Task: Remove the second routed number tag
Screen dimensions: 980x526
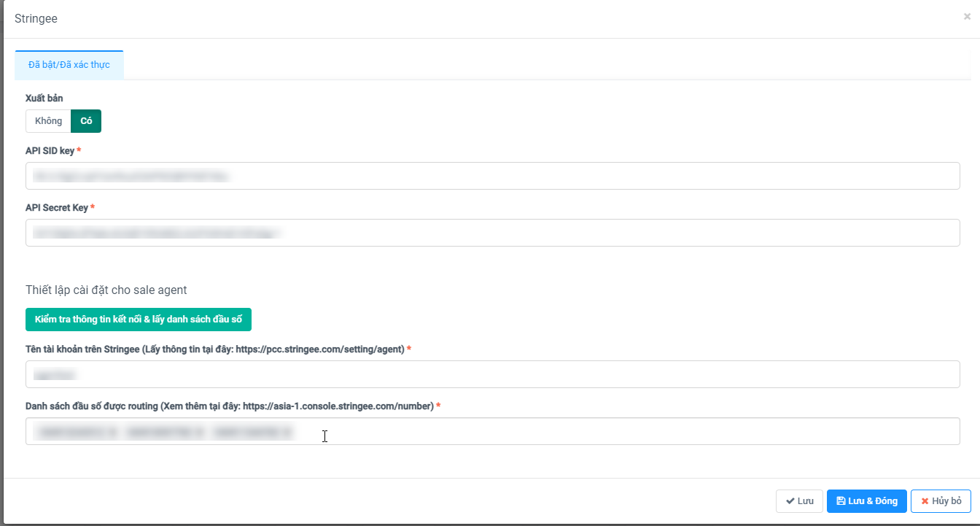Action: point(198,433)
